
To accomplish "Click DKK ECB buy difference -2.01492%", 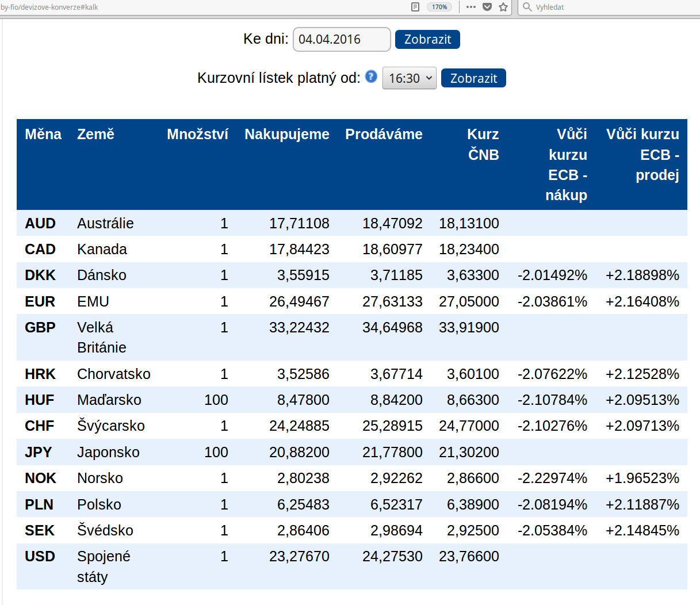I will (552, 275).
